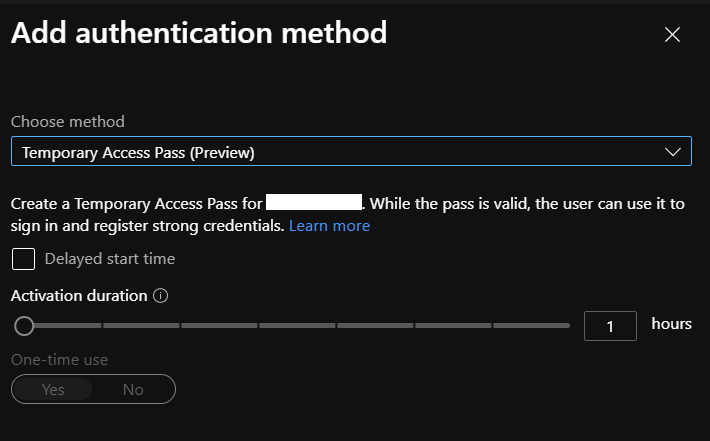Image resolution: width=710 pixels, height=441 pixels.
Task: Click the Activation duration info icon
Action: tap(161, 296)
